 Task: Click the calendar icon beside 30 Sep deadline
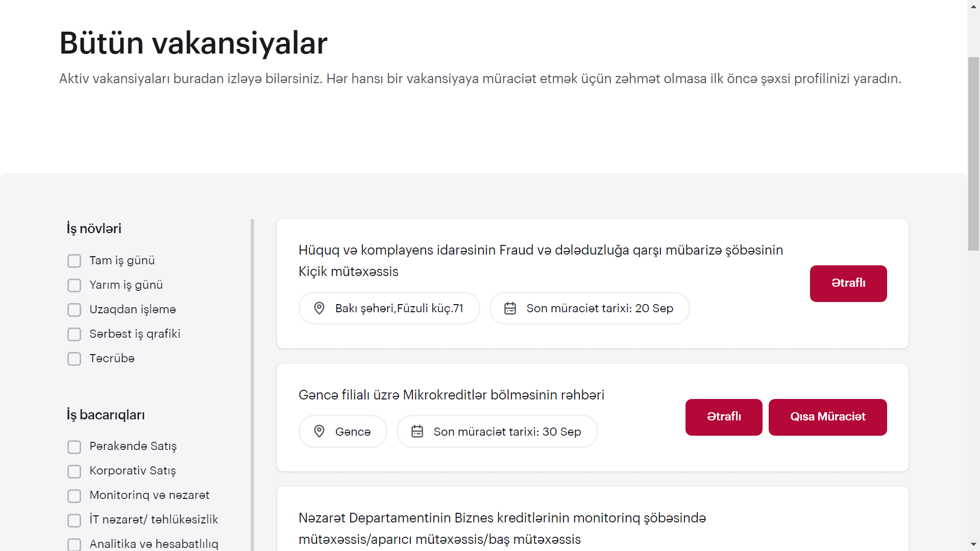coord(417,432)
